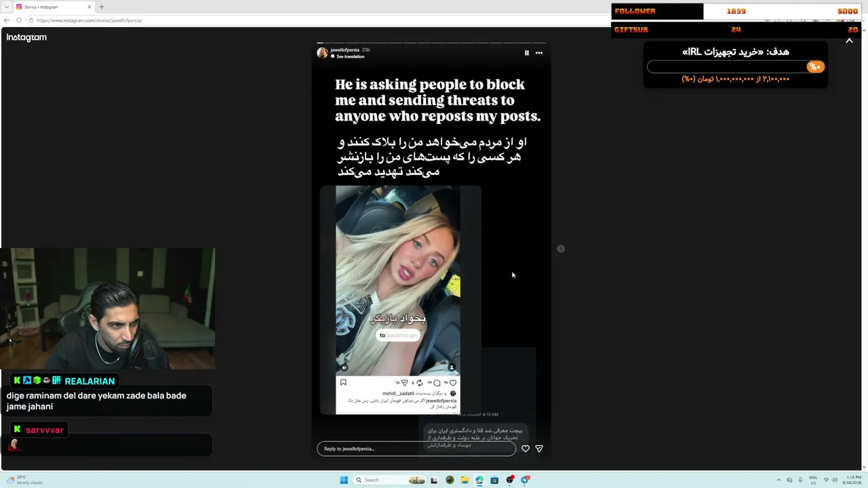The width and height of the screenshot is (868, 488).
Task: Open the browser tab search dropdown
Action: (6, 7)
